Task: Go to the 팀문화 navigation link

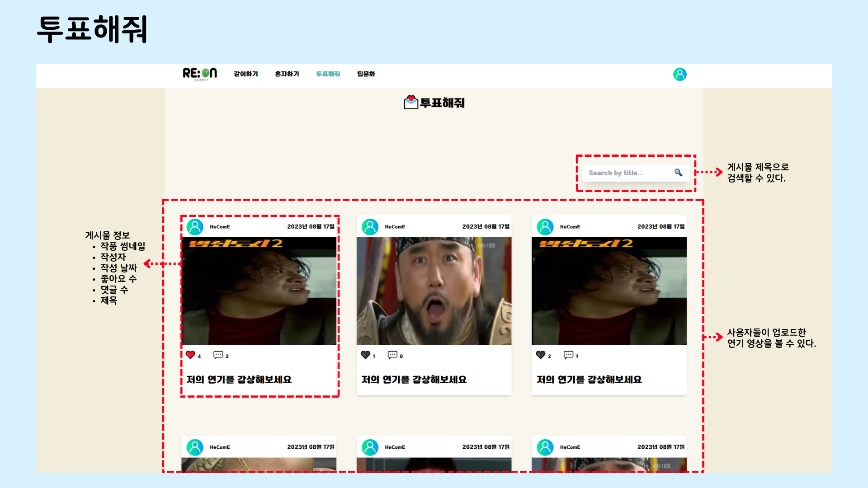Action: coord(366,74)
